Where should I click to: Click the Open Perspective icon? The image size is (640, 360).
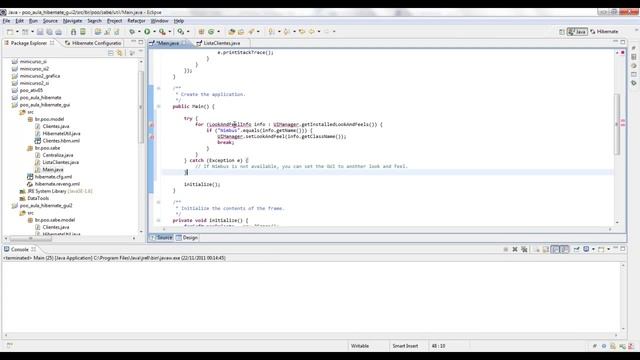[x=562, y=31]
